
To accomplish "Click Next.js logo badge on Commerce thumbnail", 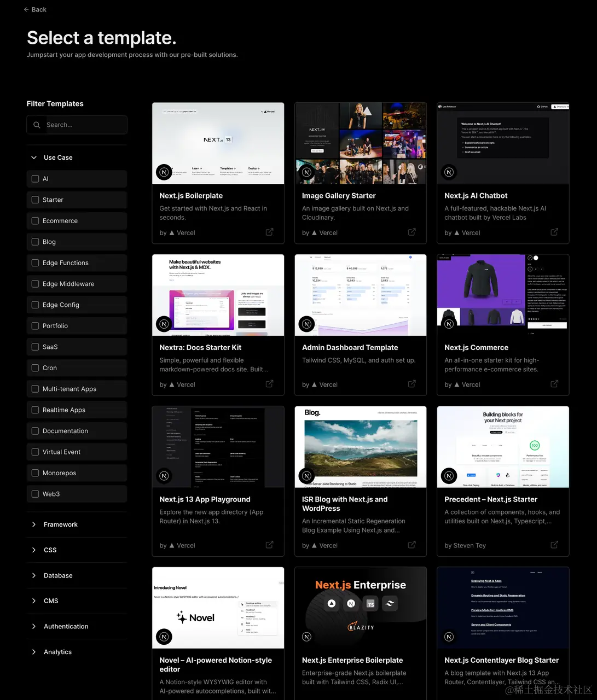I will pyautogui.click(x=449, y=324).
